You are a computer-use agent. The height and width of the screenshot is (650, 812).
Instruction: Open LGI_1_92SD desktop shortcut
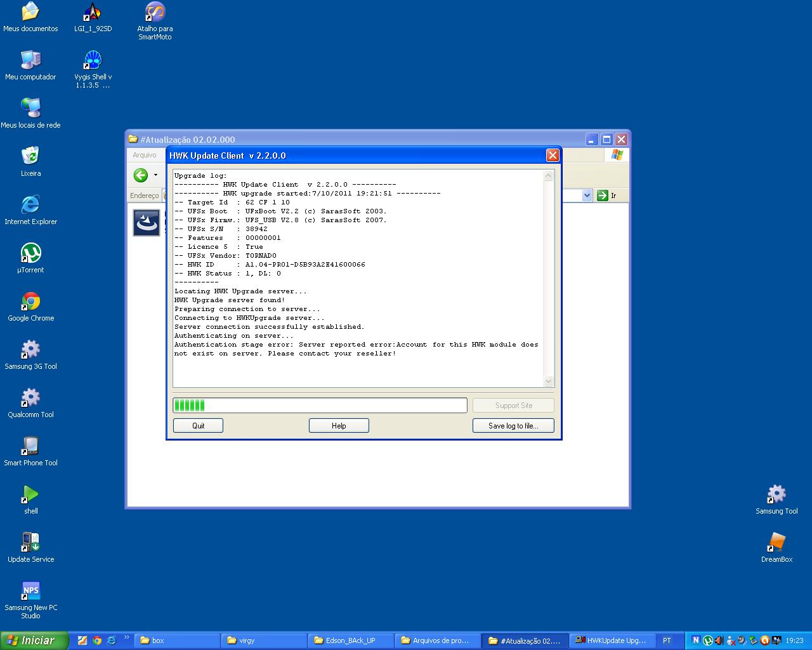click(93, 17)
